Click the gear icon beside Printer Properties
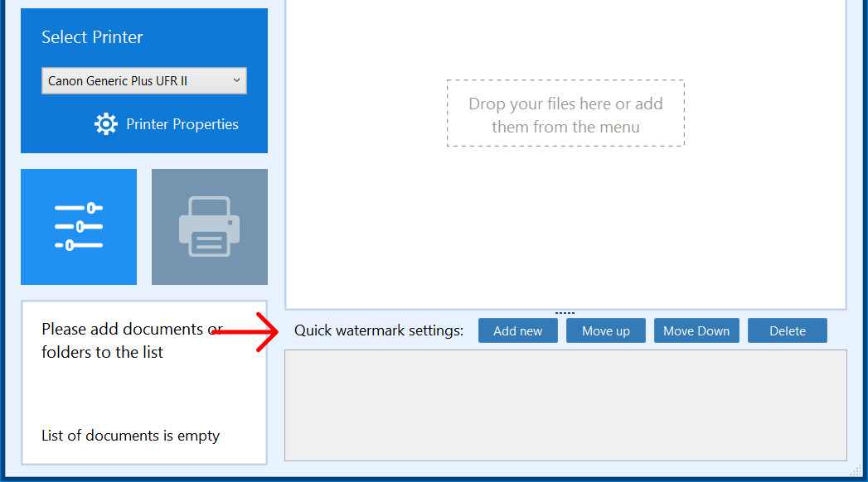 [x=106, y=124]
